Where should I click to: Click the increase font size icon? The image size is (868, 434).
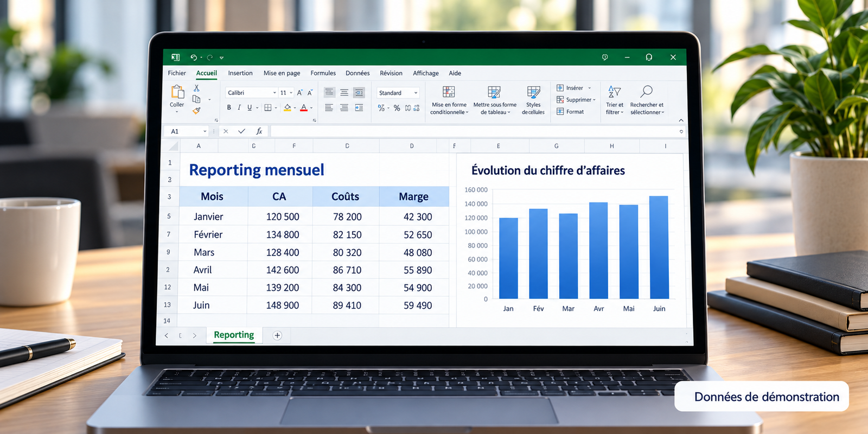coord(299,93)
